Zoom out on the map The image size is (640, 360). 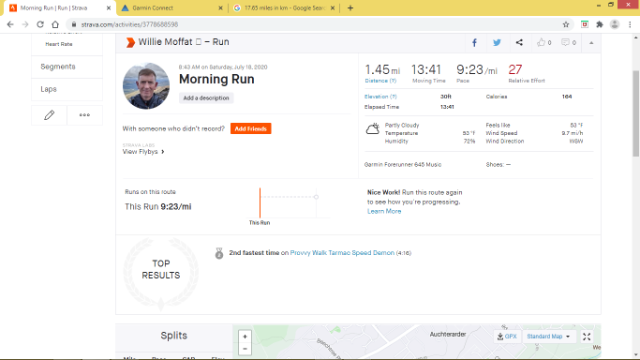[x=245, y=349]
